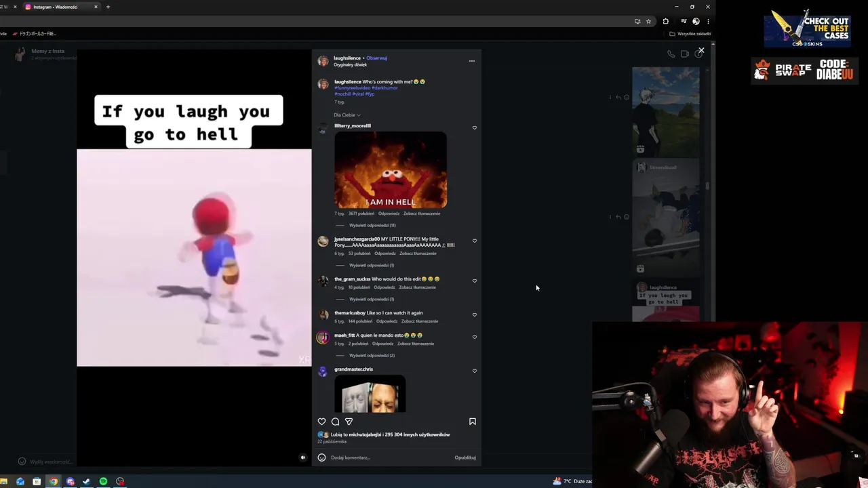Screen dimensions: 868x488
Task: Open comments via speech bubble icon
Action: (335, 422)
